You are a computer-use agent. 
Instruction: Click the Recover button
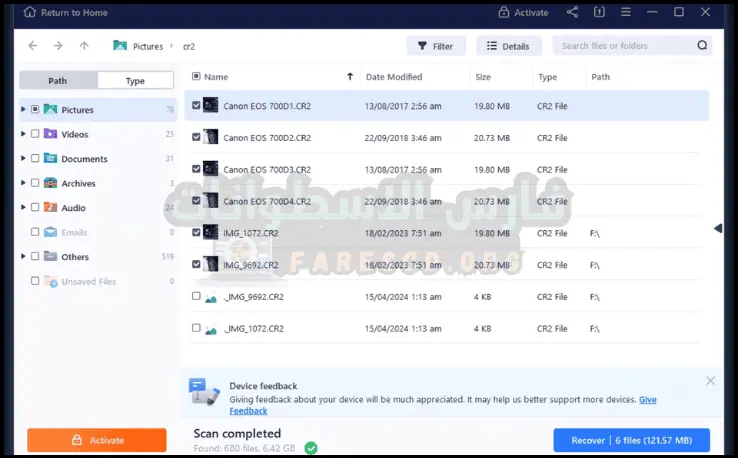pyautogui.click(x=631, y=440)
